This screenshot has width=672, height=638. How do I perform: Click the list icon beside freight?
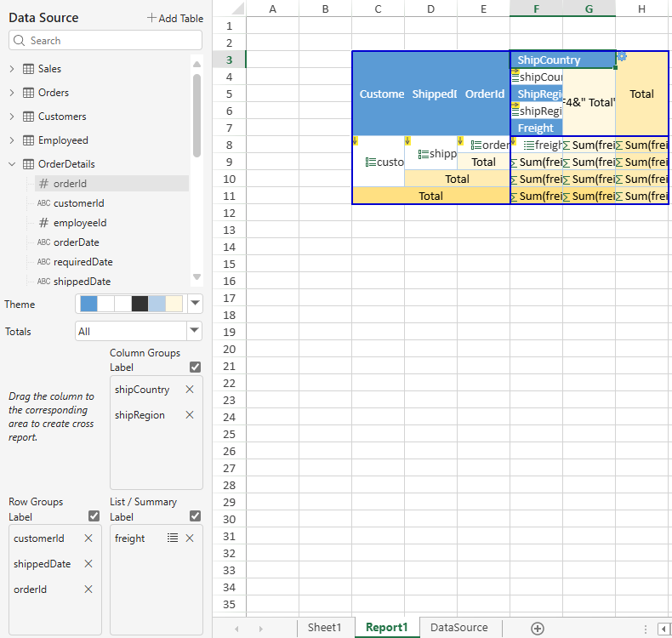(173, 538)
